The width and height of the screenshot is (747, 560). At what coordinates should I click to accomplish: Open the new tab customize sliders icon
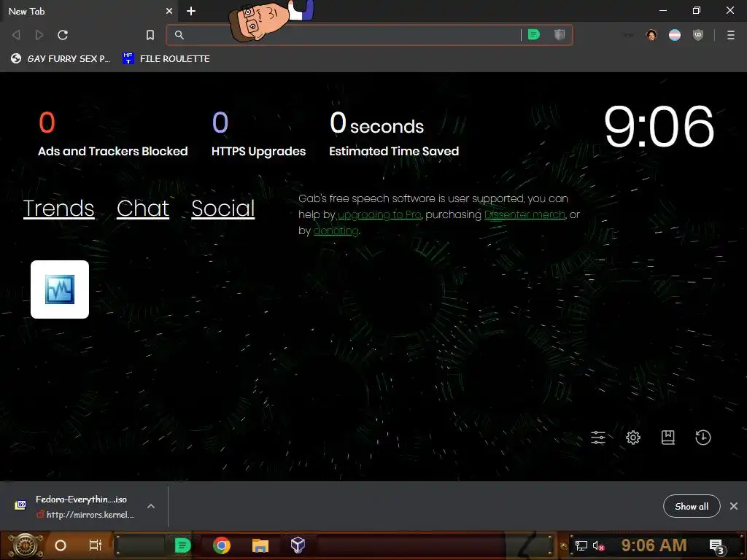tap(598, 437)
